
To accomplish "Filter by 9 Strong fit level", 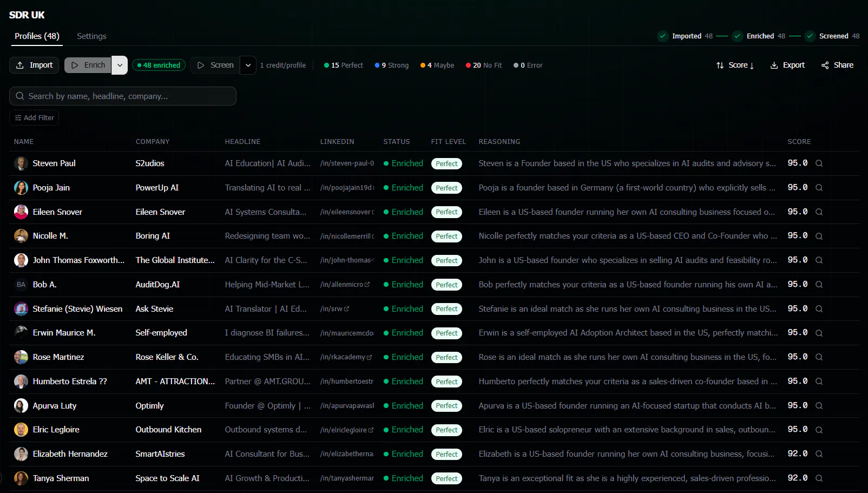I will click(392, 65).
